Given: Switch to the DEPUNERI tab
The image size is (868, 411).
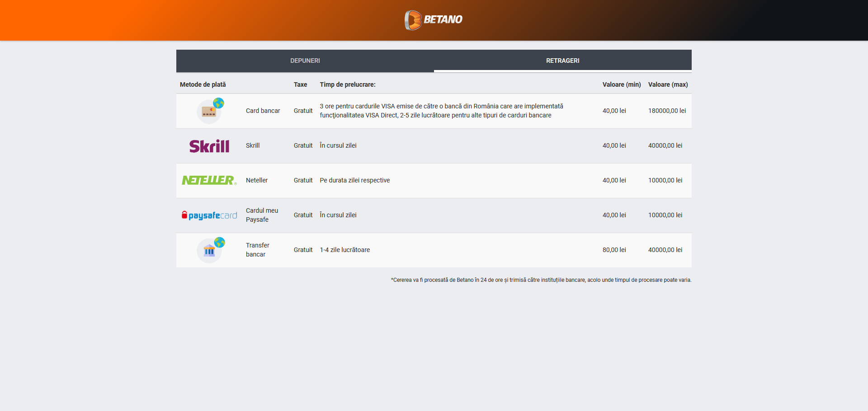Looking at the screenshot, I should [x=305, y=61].
